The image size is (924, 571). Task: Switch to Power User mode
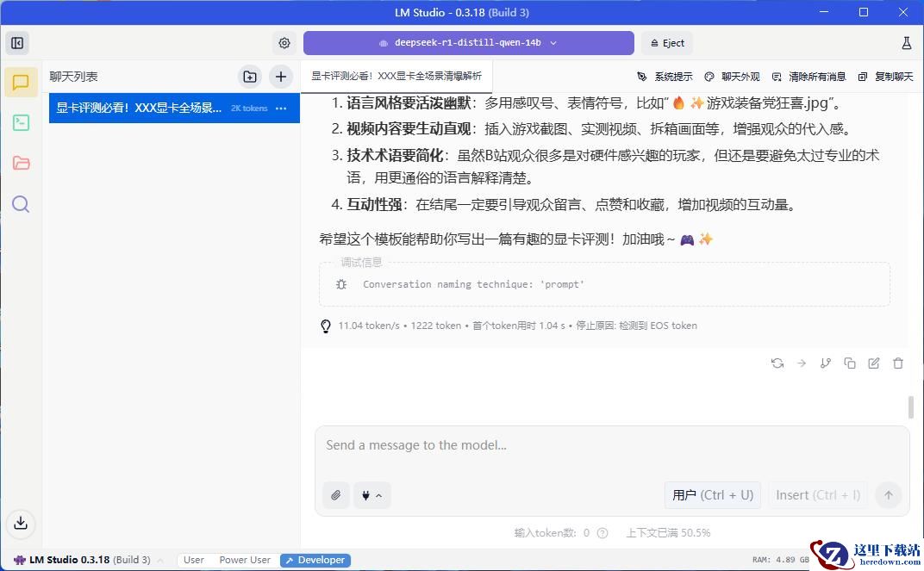[x=245, y=560]
